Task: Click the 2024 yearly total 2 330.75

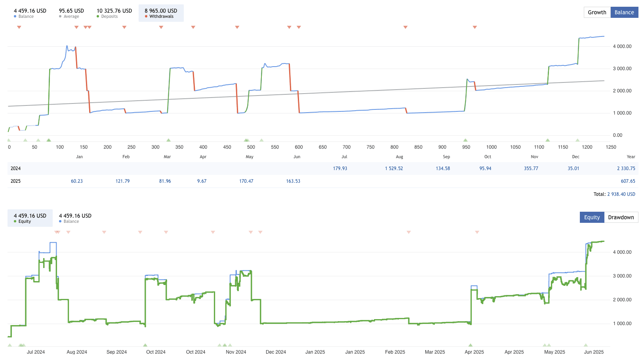Action: [626, 169]
